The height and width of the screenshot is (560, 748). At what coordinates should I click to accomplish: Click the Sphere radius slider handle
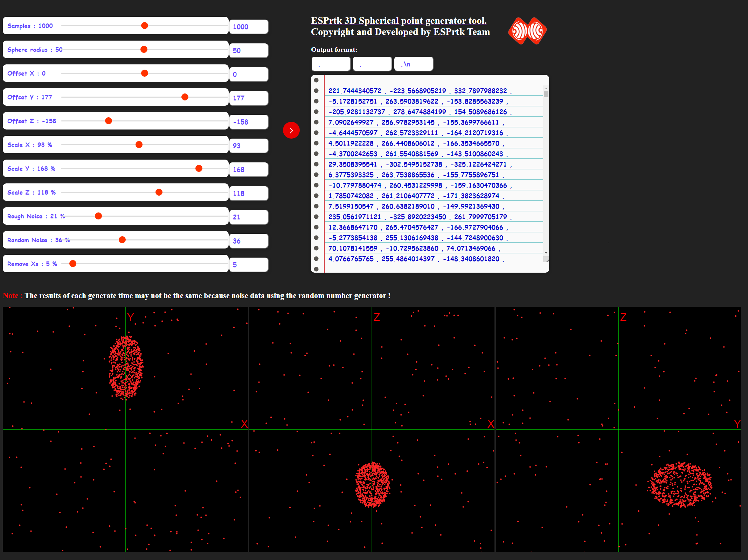(144, 49)
